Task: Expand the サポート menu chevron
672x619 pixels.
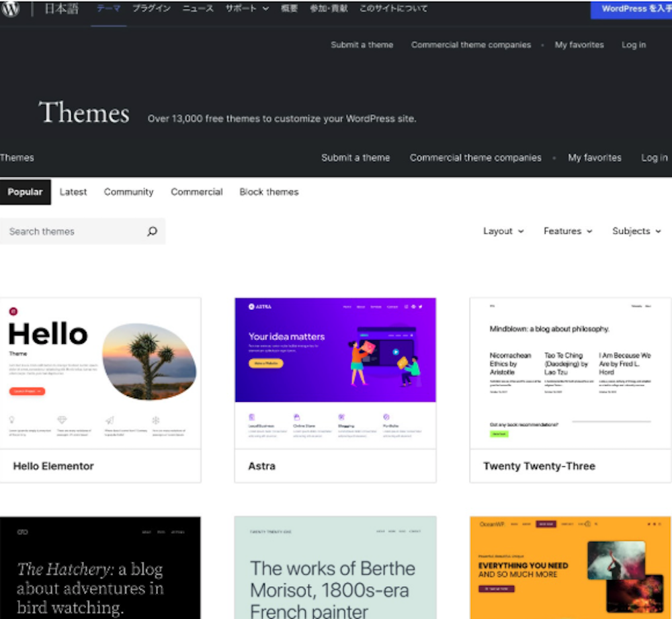Action: pos(265,9)
